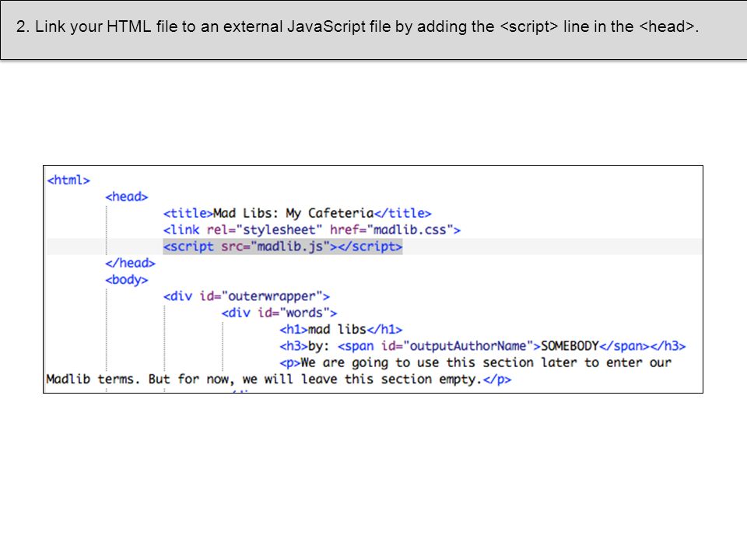Click the opening <head> tag
747x560 pixels.
(x=127, y=197)
